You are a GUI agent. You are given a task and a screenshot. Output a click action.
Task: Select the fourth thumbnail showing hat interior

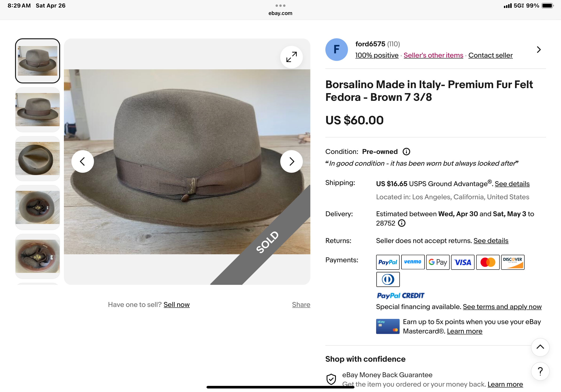click(38, 208)
